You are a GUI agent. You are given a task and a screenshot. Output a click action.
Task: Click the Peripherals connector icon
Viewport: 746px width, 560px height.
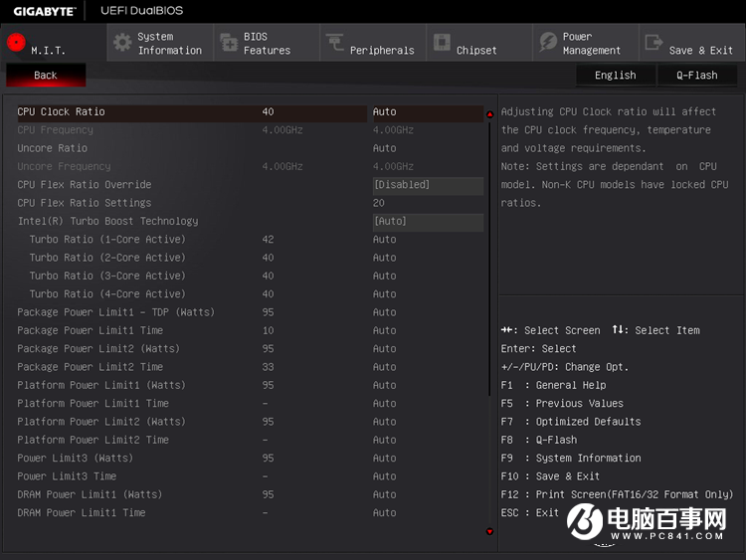pyautogui.click(x=335, y=43)
